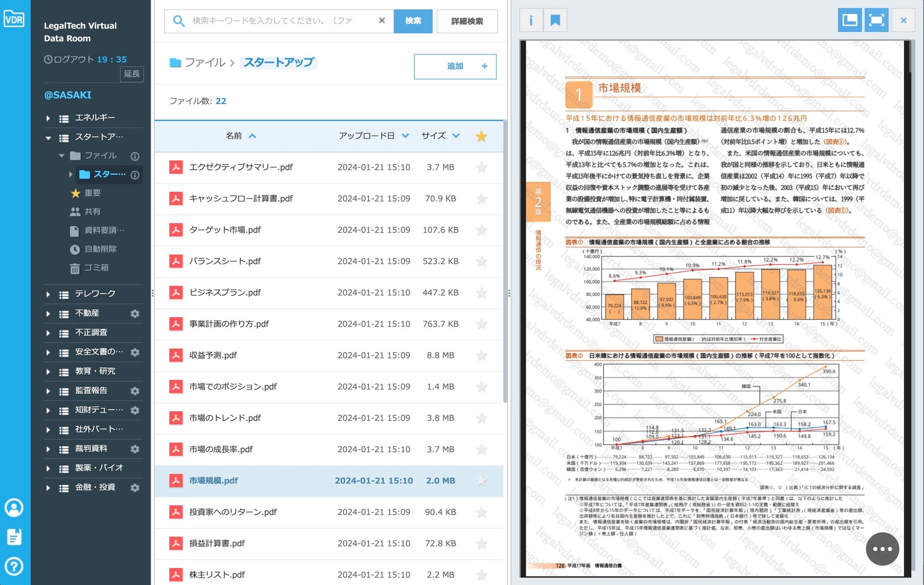Expand the エネルギー tree item

(x=48, y=118)
